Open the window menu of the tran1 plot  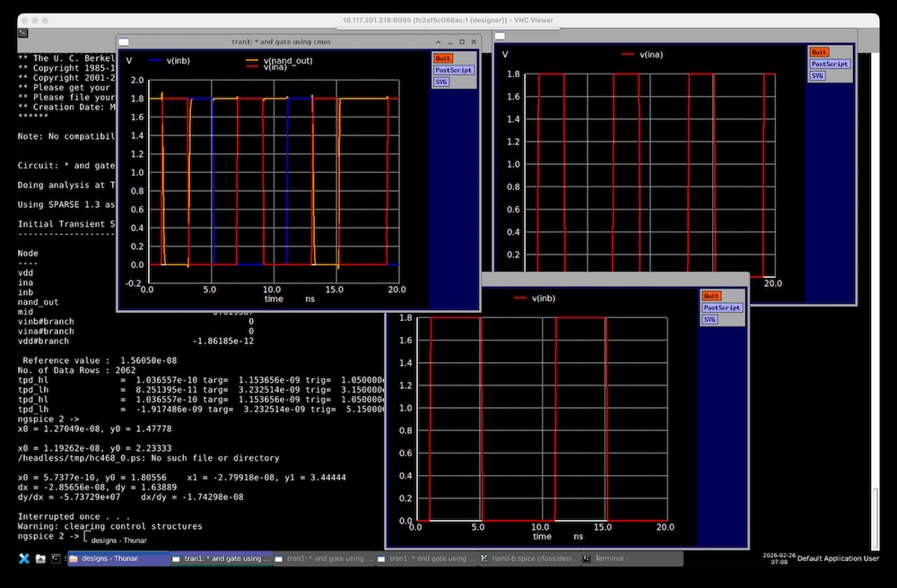click(124, 41)
